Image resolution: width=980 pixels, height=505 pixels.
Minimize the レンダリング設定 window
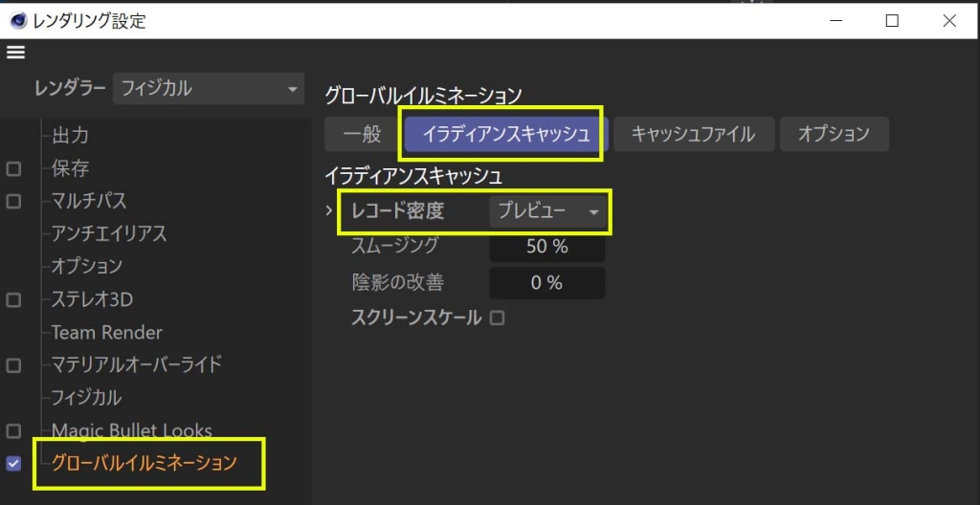836,21
